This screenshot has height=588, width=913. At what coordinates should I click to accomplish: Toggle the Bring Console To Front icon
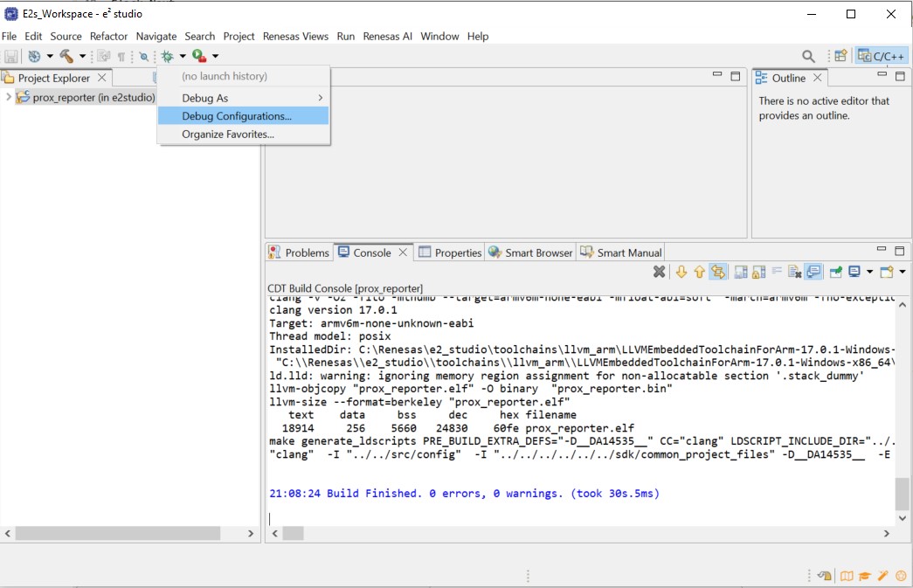[x=813, y=272]
